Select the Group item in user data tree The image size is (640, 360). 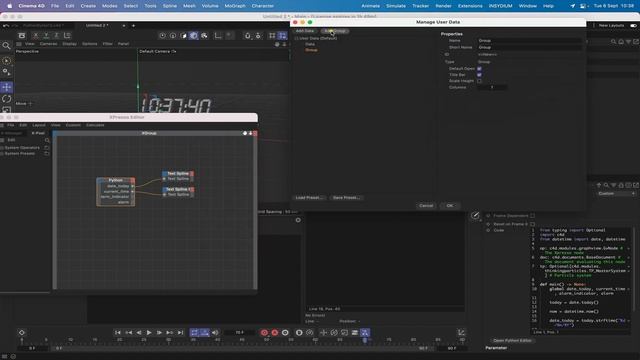coord(311,50)
